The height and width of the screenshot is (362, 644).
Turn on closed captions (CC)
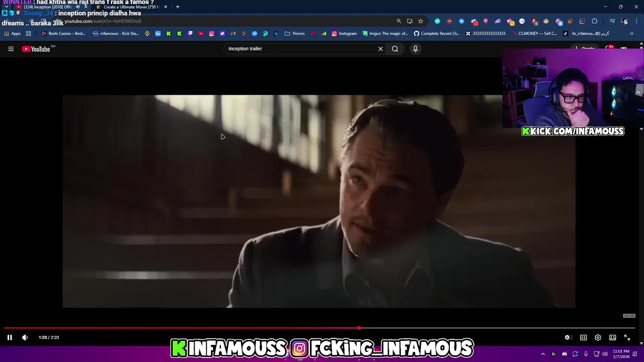coord(583,337)
